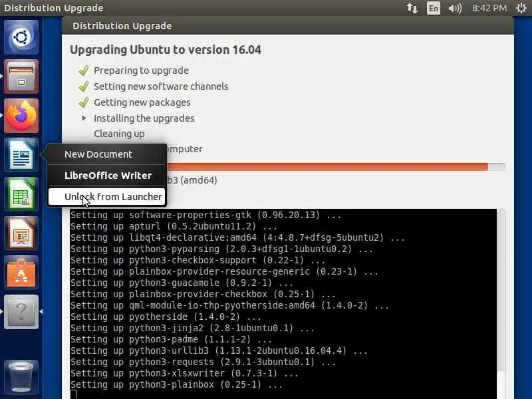Click the Installing the upgrades step text
532x399 pixels.
tap(144, 118)
